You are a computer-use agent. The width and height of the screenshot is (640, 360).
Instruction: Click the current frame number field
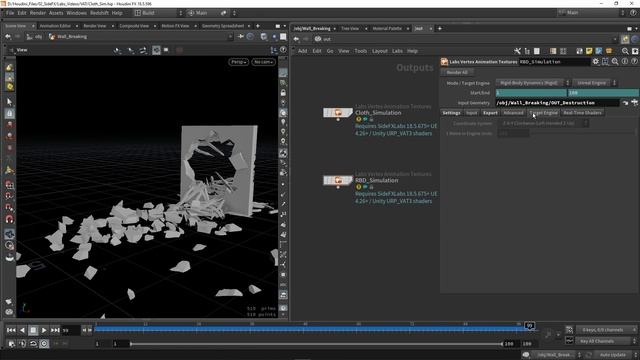(70, 330)
